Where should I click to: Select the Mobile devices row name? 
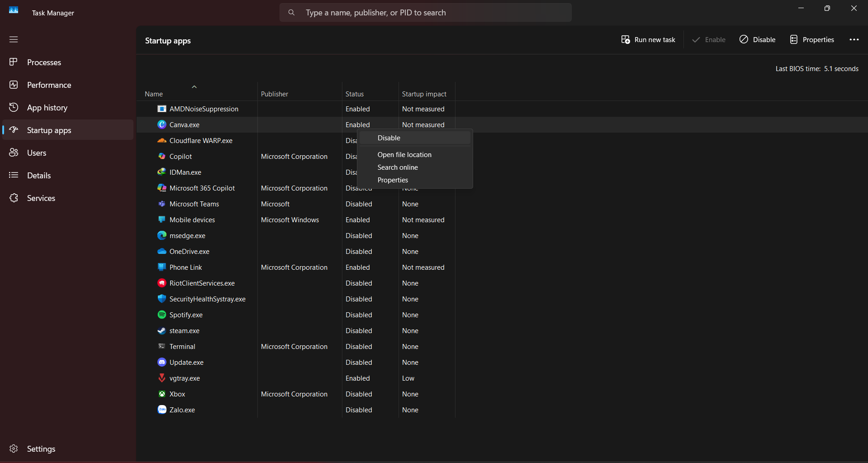coord(192,220)
